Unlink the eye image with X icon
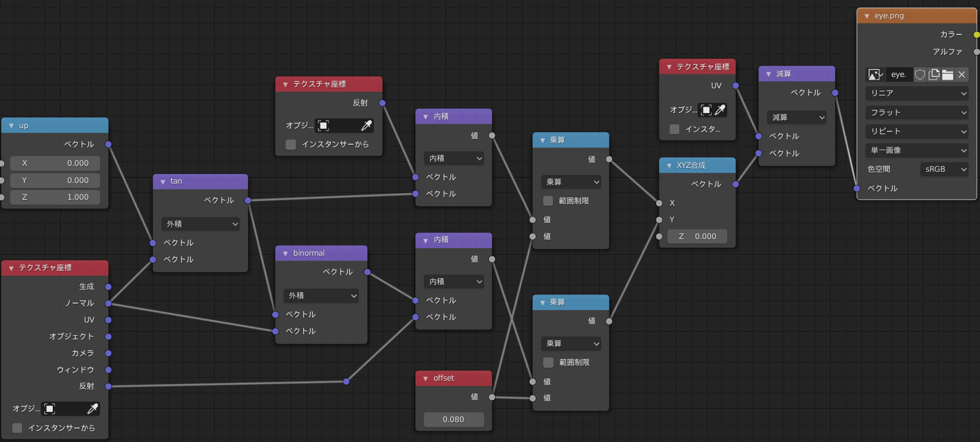Image resolution: width=980 pixels, height=442 pixels. (962, 75)
